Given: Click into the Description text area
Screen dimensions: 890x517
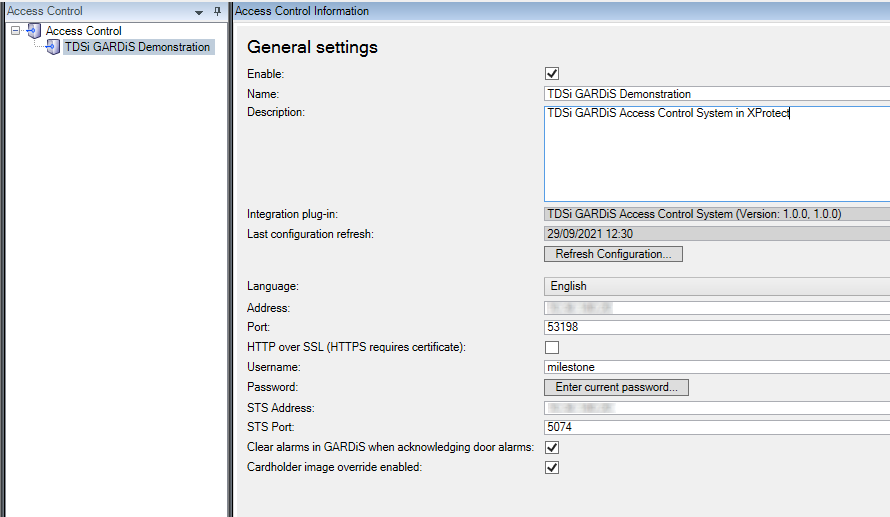Looking at the screenshot, I should (717, 154).
